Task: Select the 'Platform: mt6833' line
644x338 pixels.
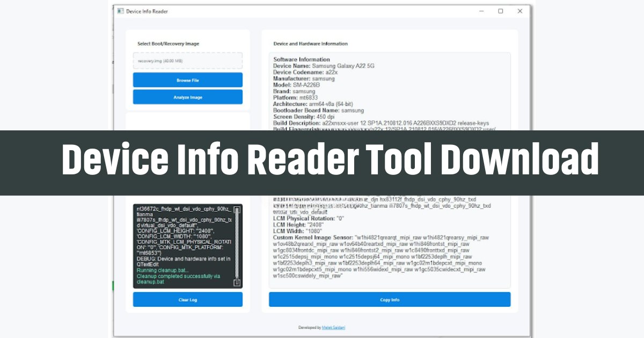Action: coord(295,98)
